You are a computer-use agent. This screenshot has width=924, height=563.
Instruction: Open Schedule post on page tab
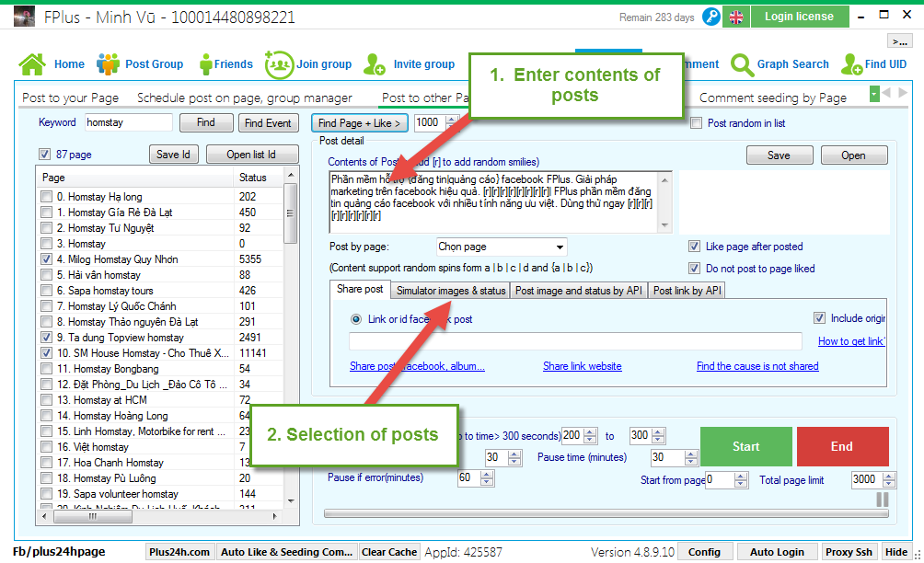[x=245, y=98]
